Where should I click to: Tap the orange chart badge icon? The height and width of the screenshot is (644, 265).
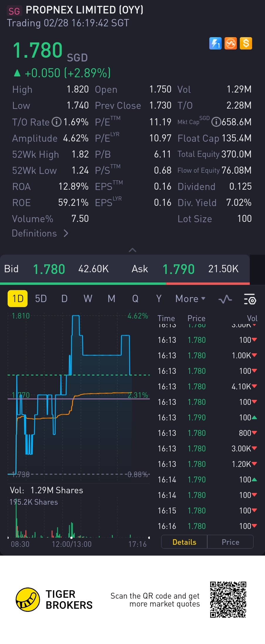230,44
